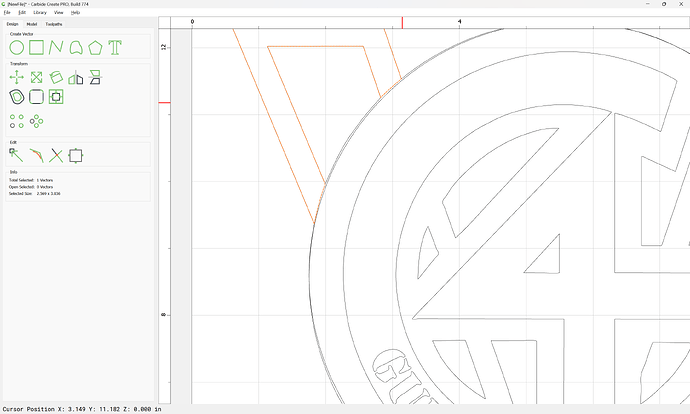This screenshot has width=690, height=414.
Task: Open the Linear Array tool
Action: click(17, 121)
